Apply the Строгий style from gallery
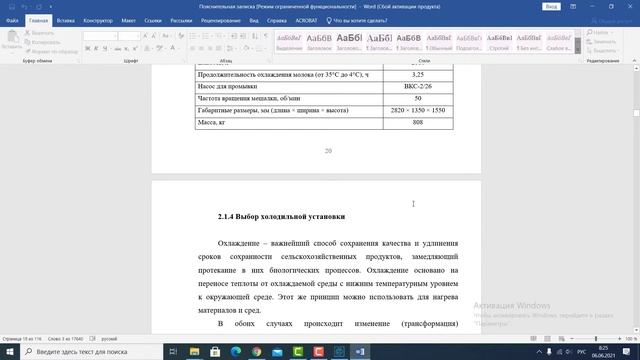 click(499, 42)
